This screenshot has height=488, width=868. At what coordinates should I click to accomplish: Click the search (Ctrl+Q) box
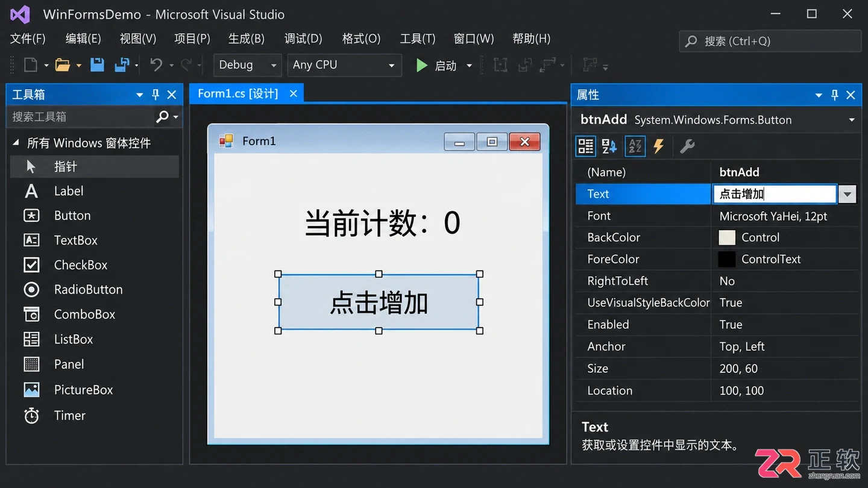point(770,41)
